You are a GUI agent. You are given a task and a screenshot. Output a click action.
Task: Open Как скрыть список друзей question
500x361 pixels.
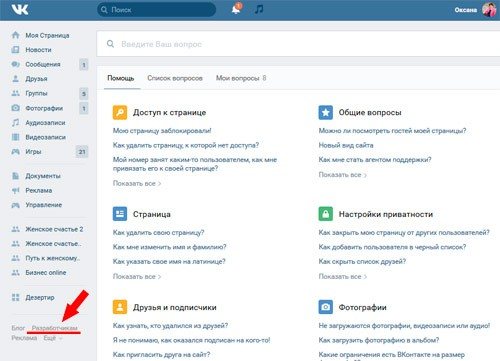pos(362,261)
